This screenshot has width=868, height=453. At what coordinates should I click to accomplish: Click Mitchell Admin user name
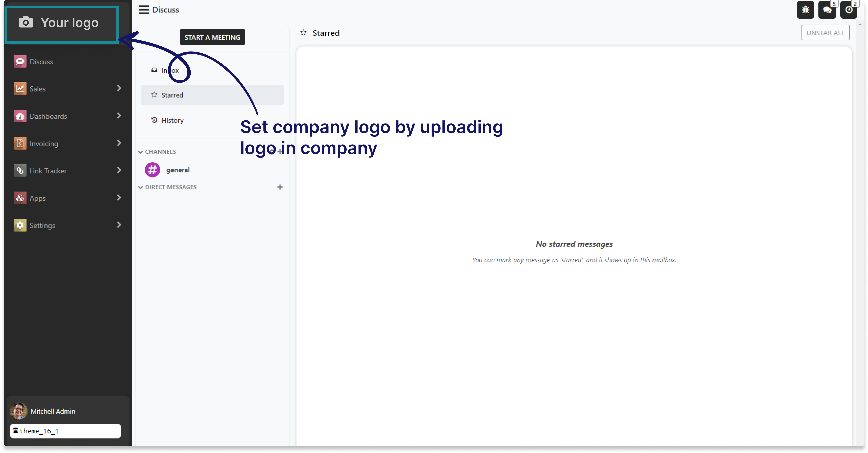53,411
